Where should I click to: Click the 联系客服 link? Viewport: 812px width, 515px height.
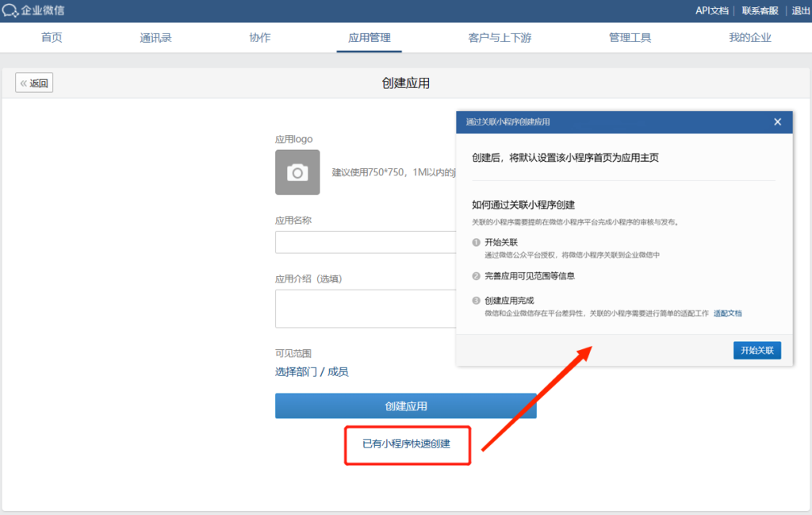click(760, 10)
